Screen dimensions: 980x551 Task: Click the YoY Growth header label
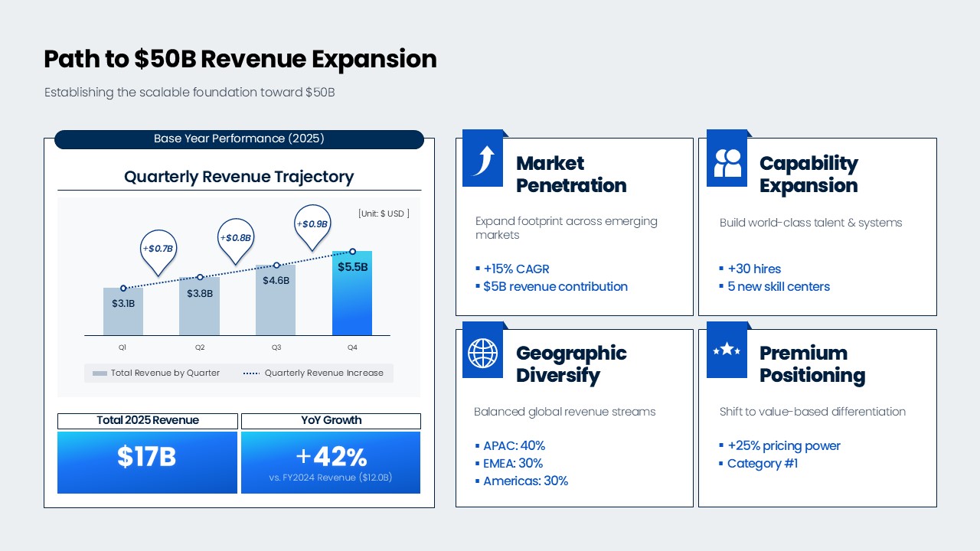tap(331, 421)
